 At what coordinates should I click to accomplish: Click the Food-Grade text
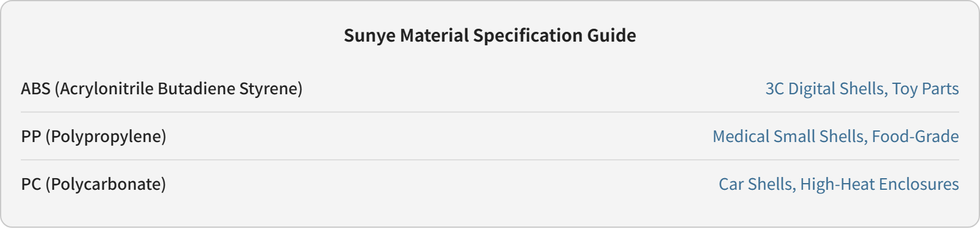click(916, 137)
